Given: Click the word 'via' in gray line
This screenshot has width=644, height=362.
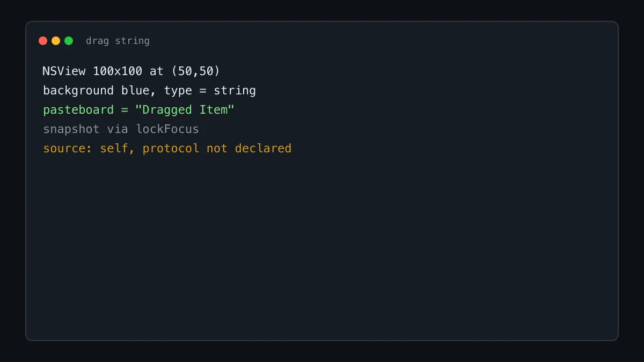Looking at the screenshot, I should (x=118, y=129).
